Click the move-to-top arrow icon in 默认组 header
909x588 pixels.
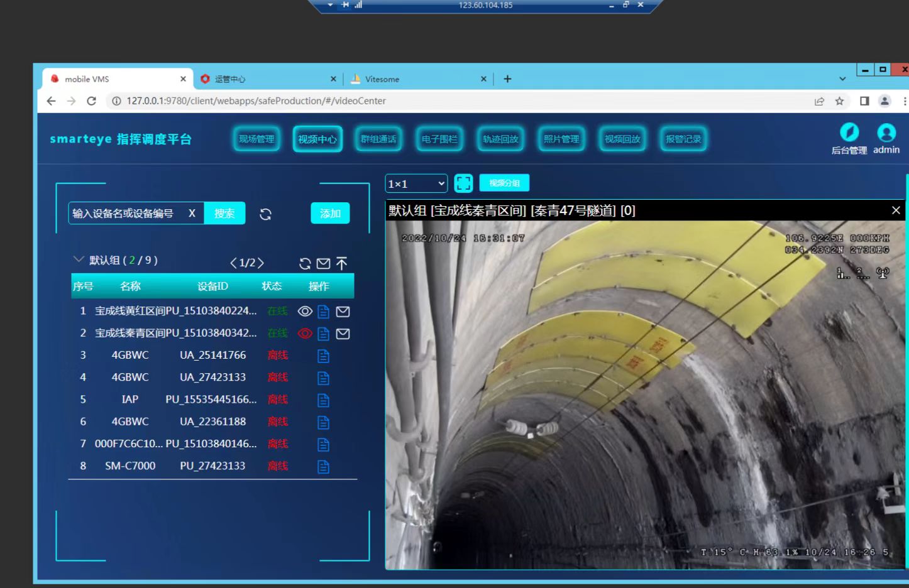pyautogui.click(x=341, y=263)
